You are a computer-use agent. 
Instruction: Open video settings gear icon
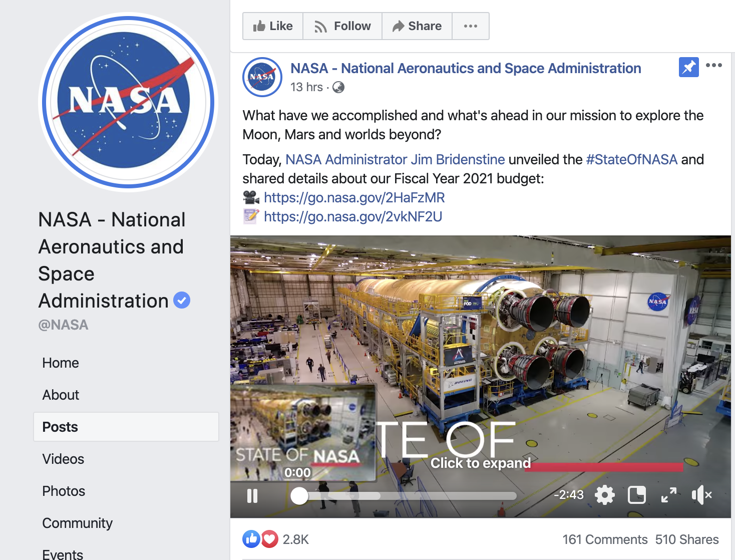point(604,495)
